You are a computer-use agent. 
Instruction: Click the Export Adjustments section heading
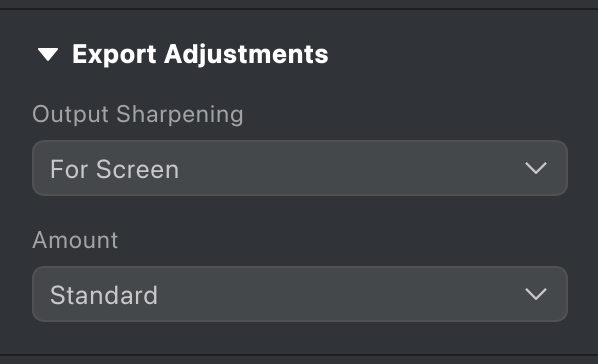pos(200,54)
